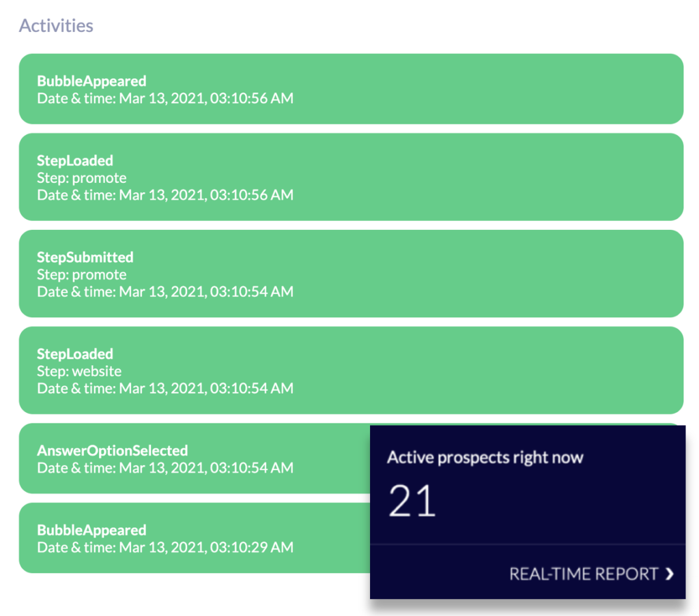The height and width of the screenshot is (616, 699).
Task: Click the Activities section heading
Action: (x=56, y=26)
